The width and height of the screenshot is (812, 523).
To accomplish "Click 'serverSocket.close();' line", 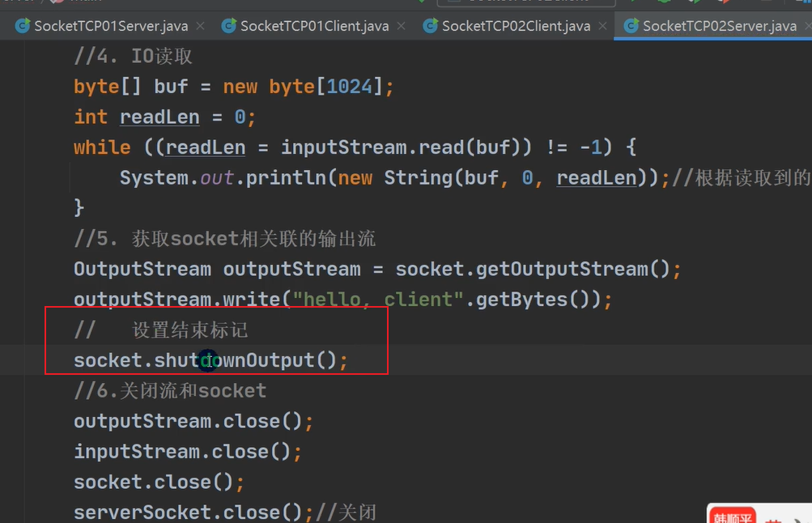I will click(x=193, y=512).
